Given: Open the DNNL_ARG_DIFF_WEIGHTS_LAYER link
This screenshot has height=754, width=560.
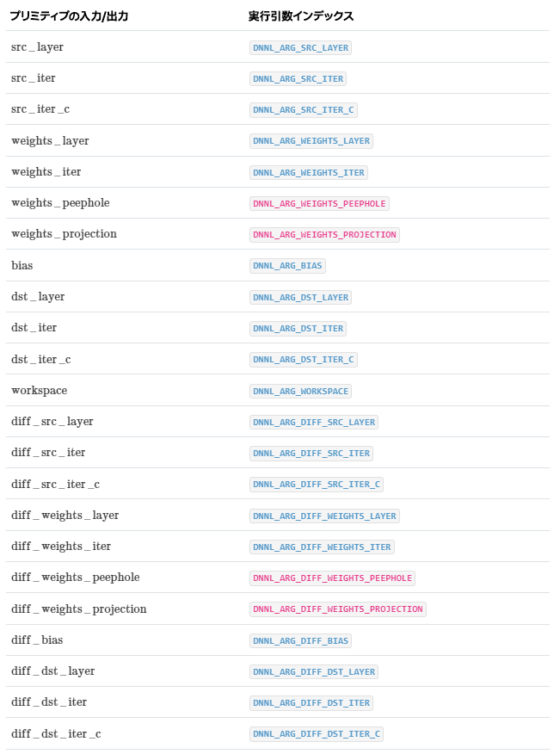Looking at the screenshot, I should 324,516.
